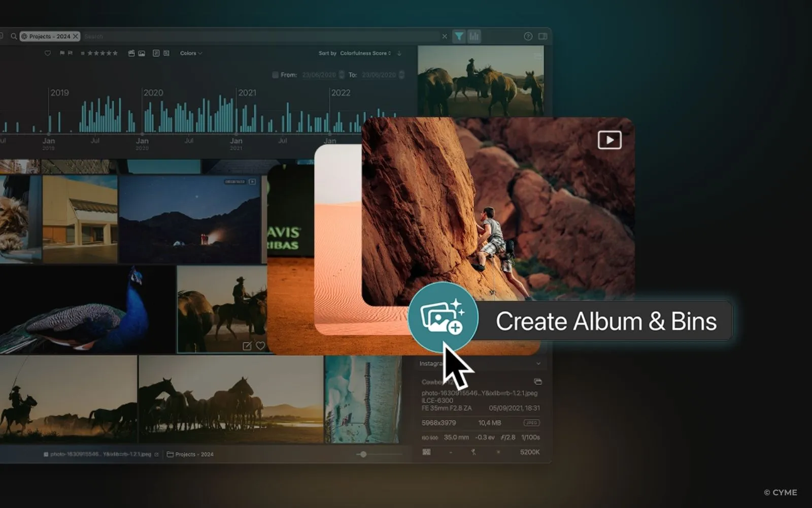Click the Create Album & Bins label

tap(606, 322)
